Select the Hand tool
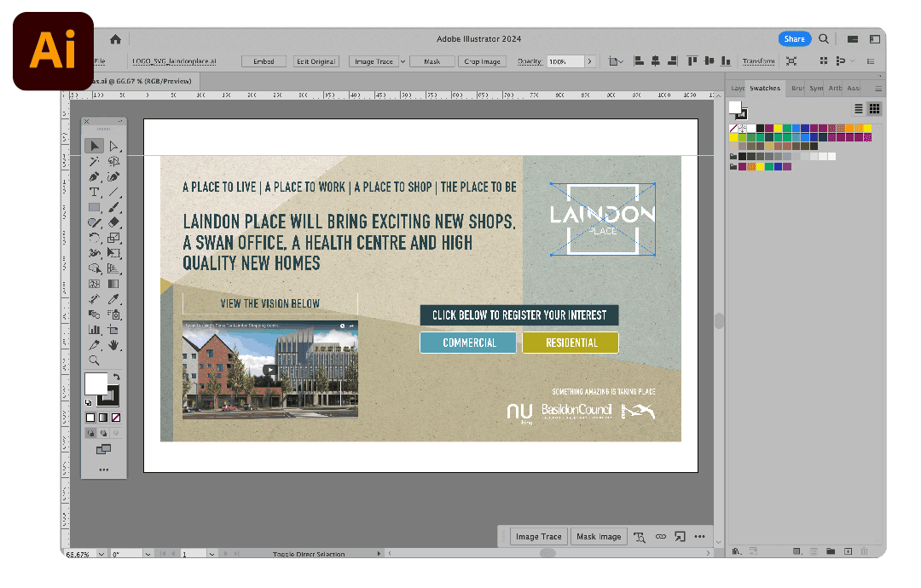This screenshot has width=921, height=588. click(113, 345)
